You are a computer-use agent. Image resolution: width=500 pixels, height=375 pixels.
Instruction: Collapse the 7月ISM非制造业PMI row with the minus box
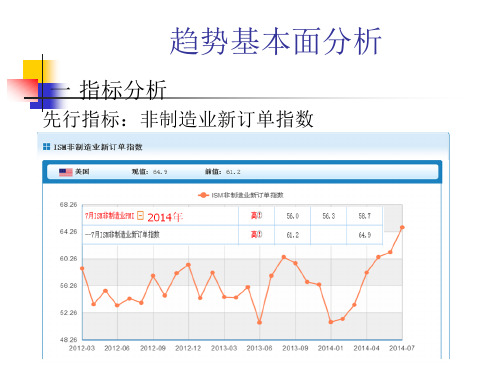[140, 216]
